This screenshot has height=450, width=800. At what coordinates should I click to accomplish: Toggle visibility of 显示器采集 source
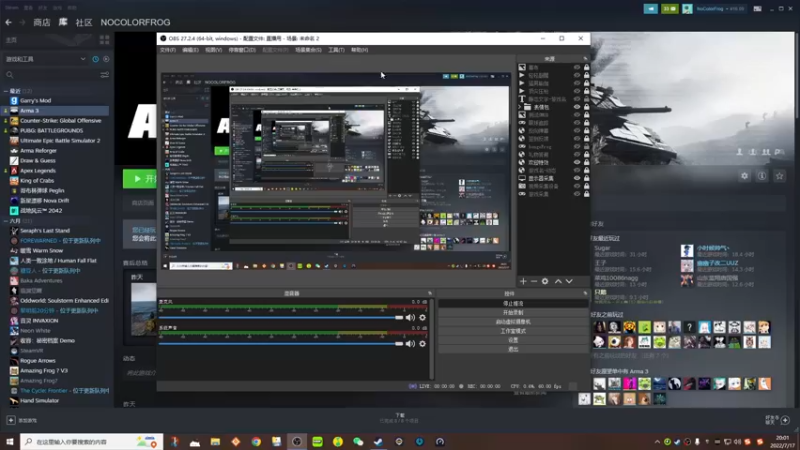(577, 178)
